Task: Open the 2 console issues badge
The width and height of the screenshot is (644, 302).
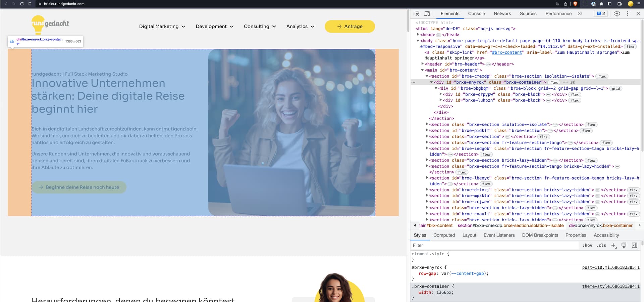Action: tap(601, 13)
